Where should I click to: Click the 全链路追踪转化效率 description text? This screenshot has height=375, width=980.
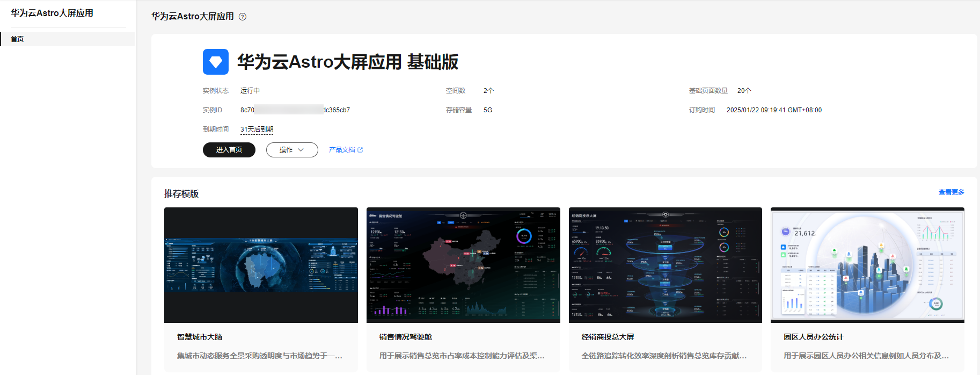click(x=664, y=356)
